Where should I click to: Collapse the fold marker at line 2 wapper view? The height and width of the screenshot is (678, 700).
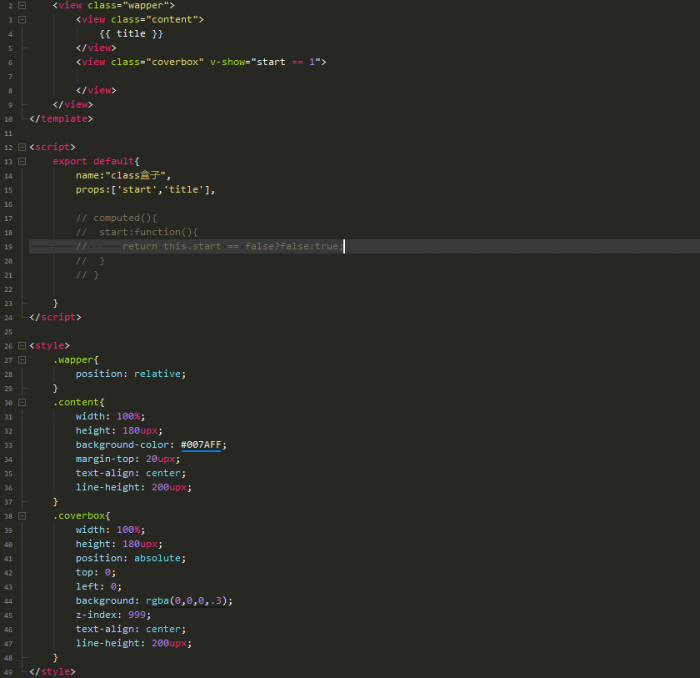click(22, 5)
